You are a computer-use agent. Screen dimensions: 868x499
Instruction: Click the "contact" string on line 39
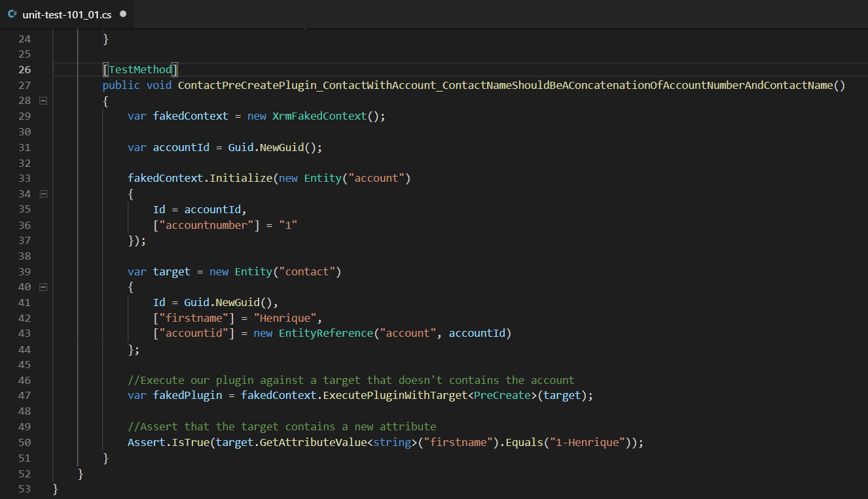[x=307, y=271]
